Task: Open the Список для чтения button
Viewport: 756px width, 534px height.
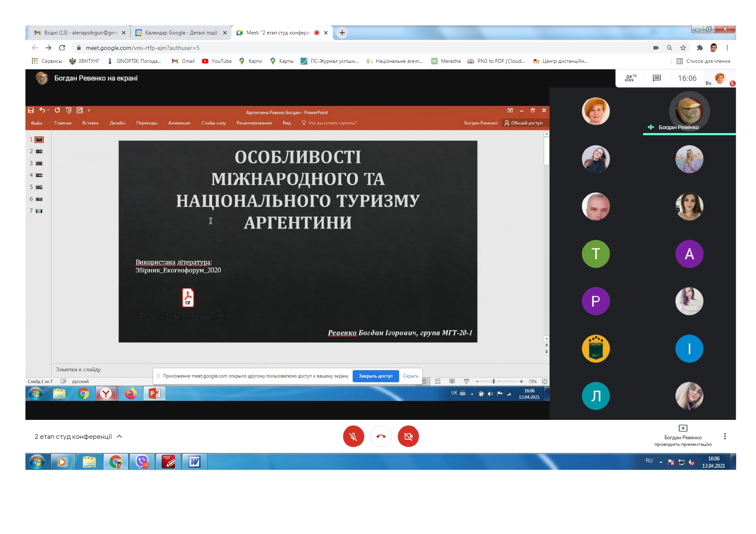Action: click(x=703, y=61)
